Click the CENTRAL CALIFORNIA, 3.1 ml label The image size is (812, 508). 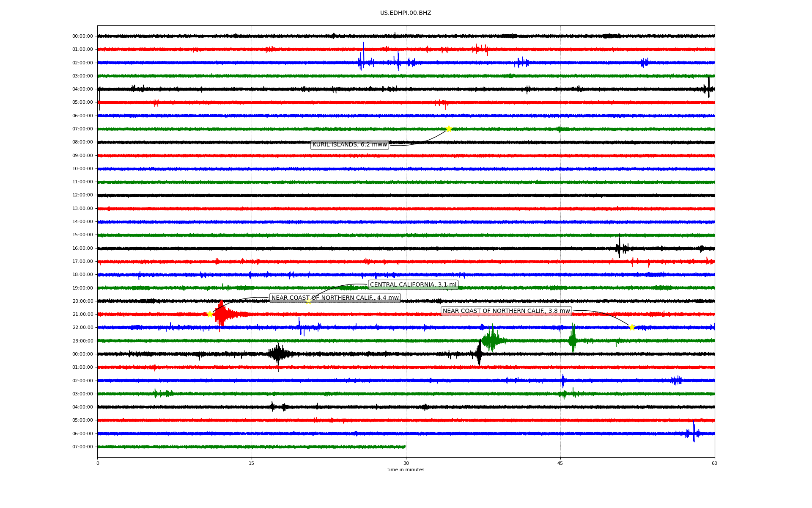pyautogui.click(x=413, y=285)
